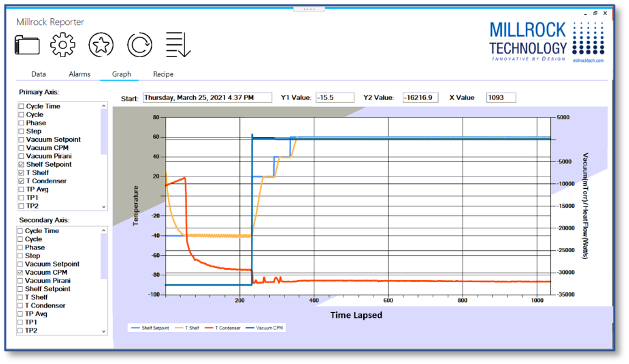Click the Y1 Value field
The width and height of the screenshot is (629, 364).
pos(335,98)
